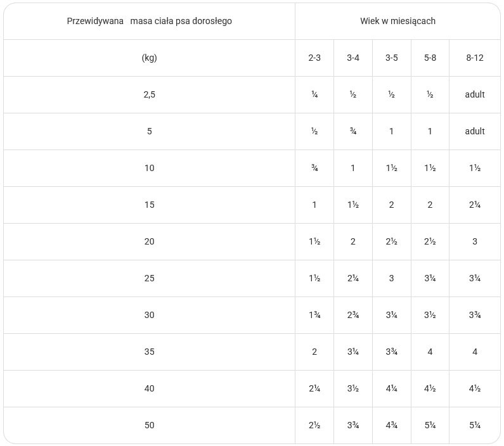Screen dimensions: 504x446
Task: Click the 'Wiek w miesiącach' header cell
Action: pyautogui.click(x=397, y=21)
